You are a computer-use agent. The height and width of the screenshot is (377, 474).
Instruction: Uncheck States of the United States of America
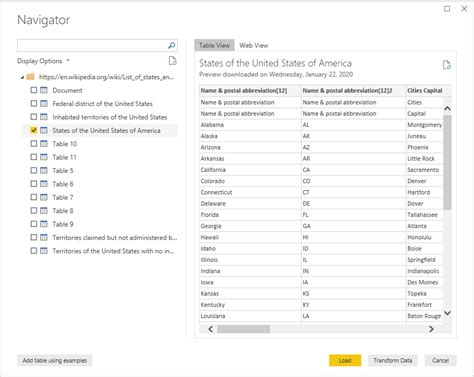click(x=34, y=130)
